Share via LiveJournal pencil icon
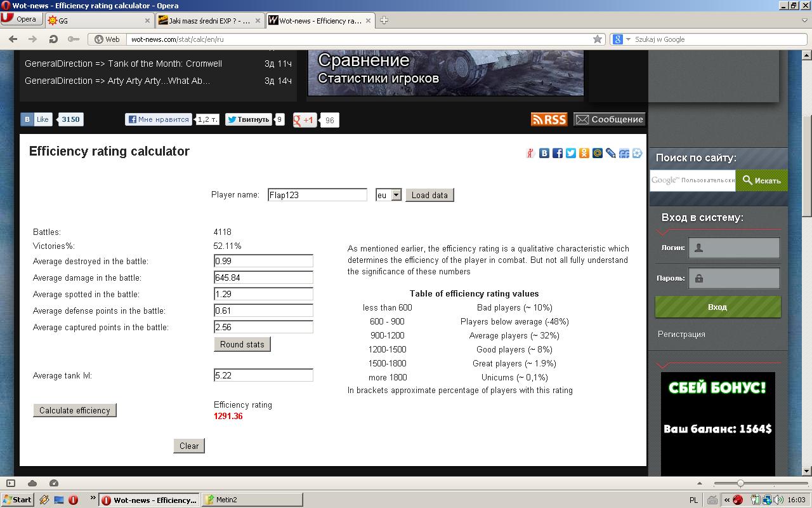The image size is (812, 508). pos(610,153)
